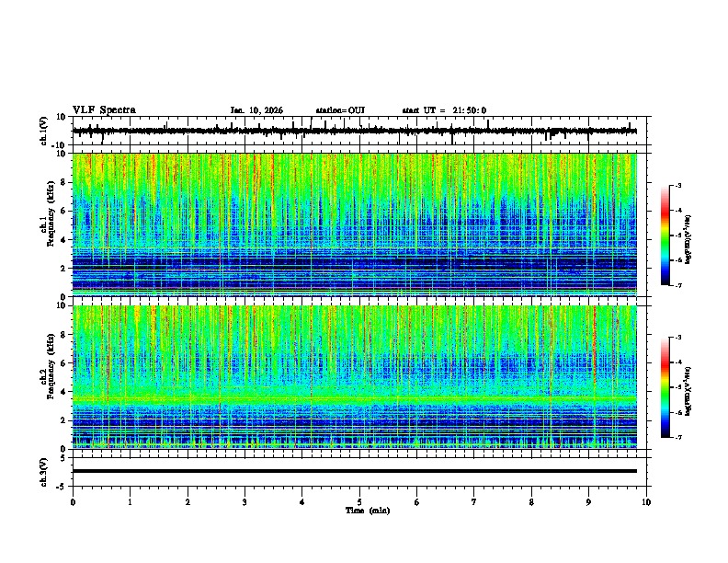Click the ch.1 voltage waveform trace panel

(x=361, y=131)
